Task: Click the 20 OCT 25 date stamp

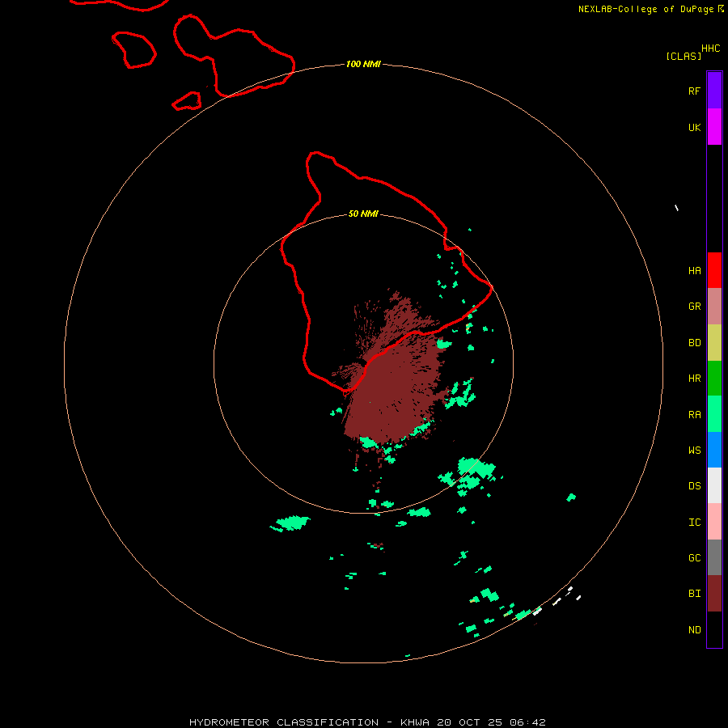Action: click(x=469, y=722)
